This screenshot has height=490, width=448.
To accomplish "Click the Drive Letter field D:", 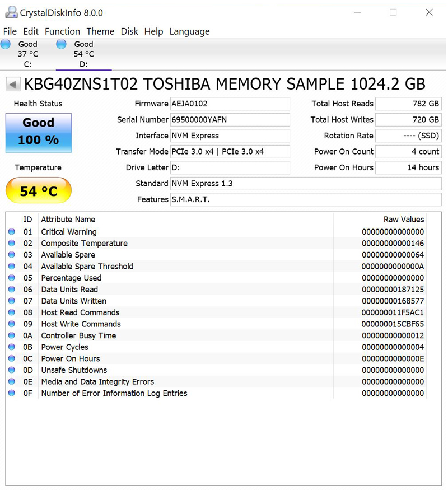I will (x=230, y=167).
